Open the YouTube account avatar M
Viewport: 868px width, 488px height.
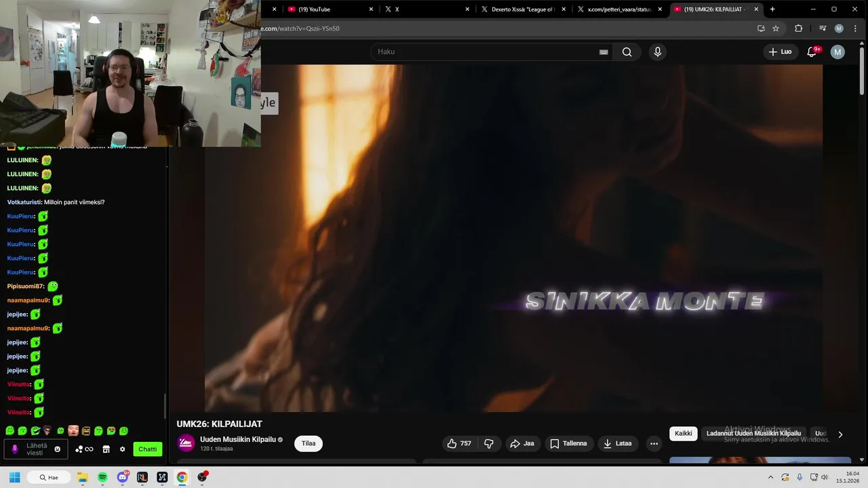point(837,52)
